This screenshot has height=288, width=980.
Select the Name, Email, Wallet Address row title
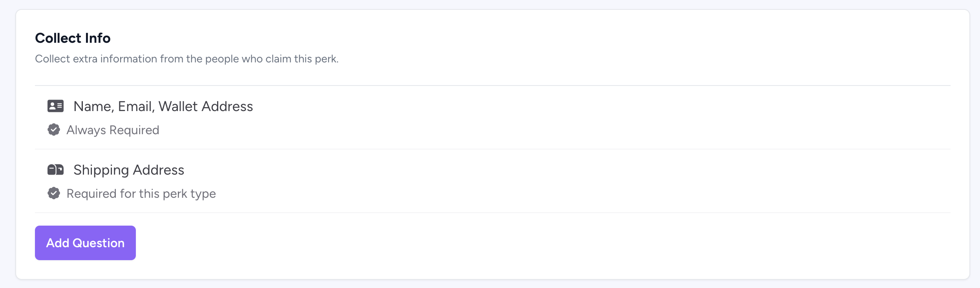pos(163,106)
